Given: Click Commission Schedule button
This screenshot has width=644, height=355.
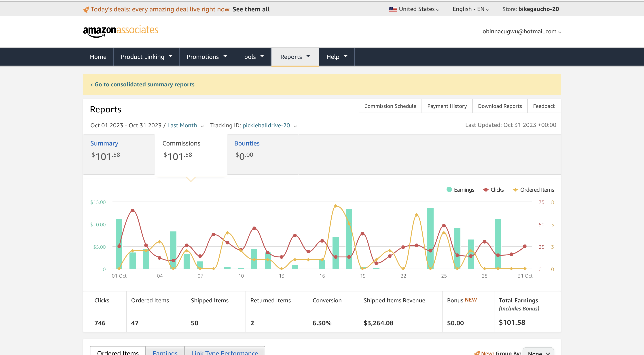Looking at the screenshot, I should point(390,106).
